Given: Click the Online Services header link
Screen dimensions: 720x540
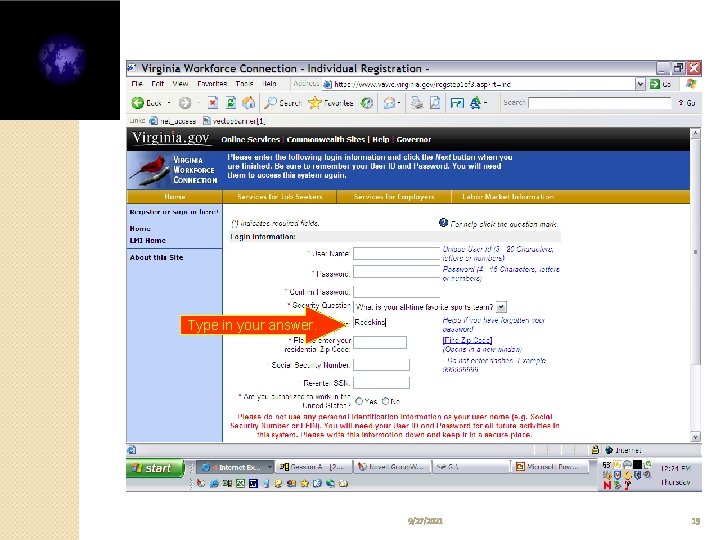Looking at the screenshot, I should tap(250, 140).
